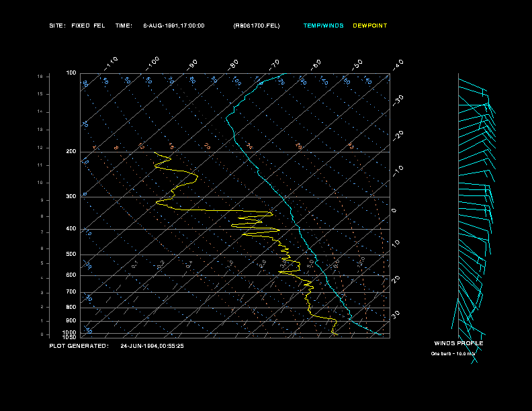
Task: Click the '10' right-side temperature label
Action: (396, 243)
